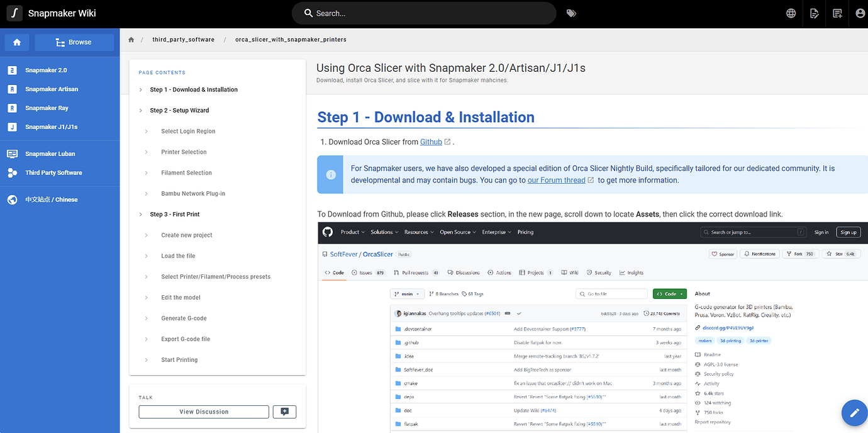This screenshot has width=868, height=433.
Task: Open the Github link to download Orca Slicer
Action: pos(431,142)
